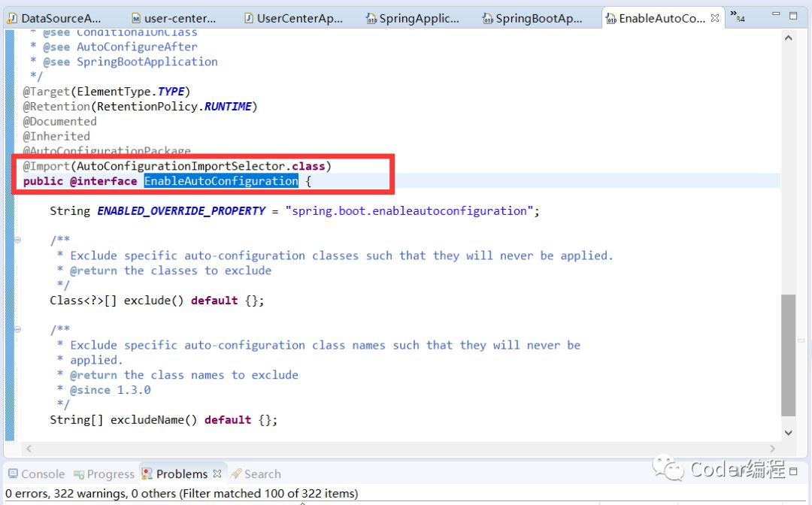This screenshot has height=505, width=812.
Task: Open the Console view tab
Action: click(x=36, y=474)
